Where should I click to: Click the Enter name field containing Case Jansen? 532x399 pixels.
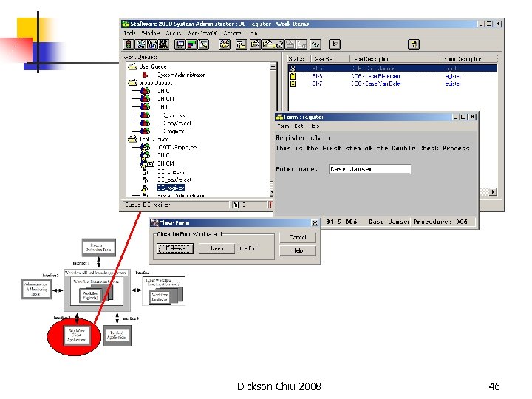point(370,169)
